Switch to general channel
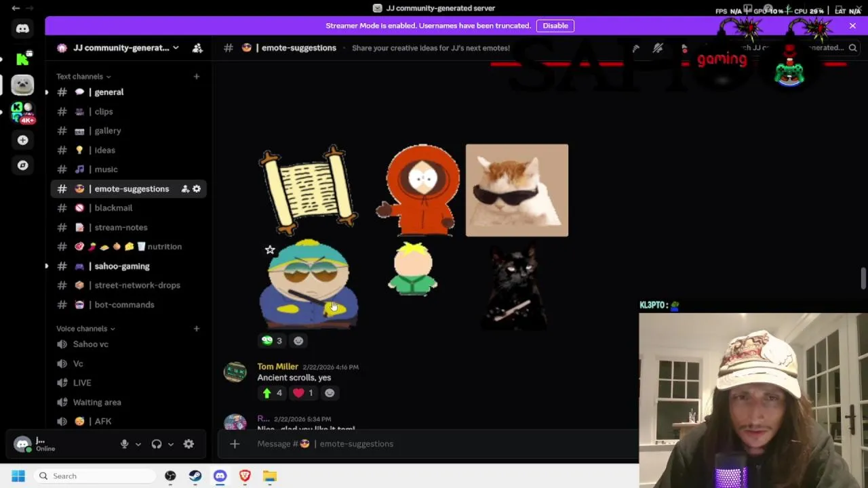868x488 pixels. point(129,92)
